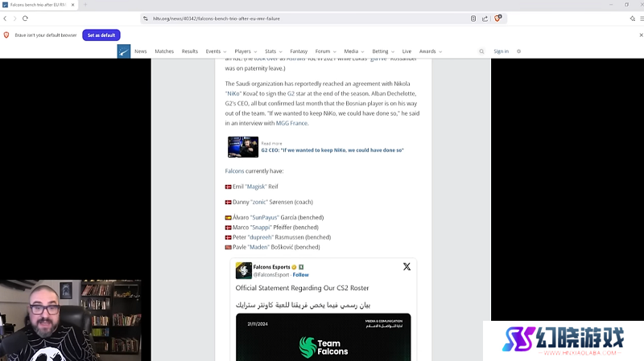Screen dimensions: 644x361
Task: Open the zonic coach link
Action: tap(258, 203)
